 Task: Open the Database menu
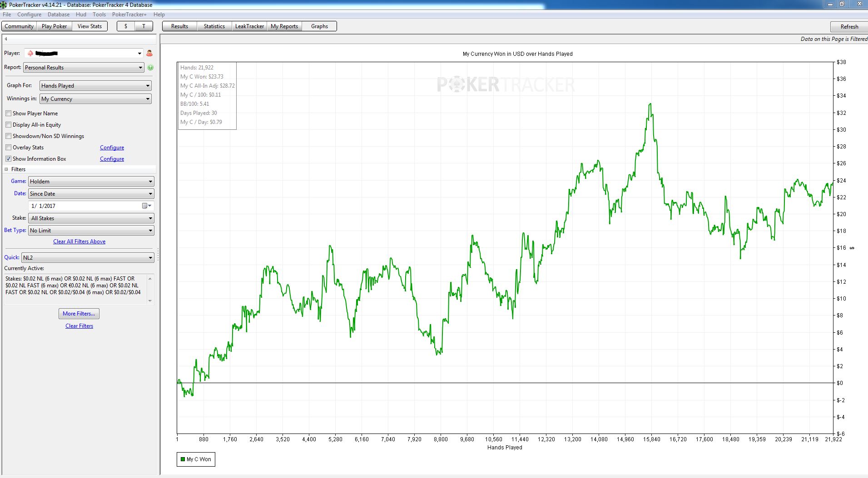point(59,15)
